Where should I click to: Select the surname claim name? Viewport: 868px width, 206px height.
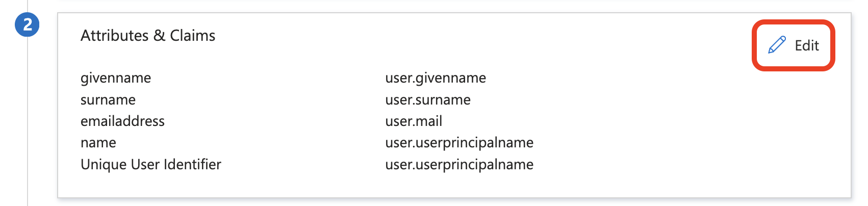tap(108, 100)
